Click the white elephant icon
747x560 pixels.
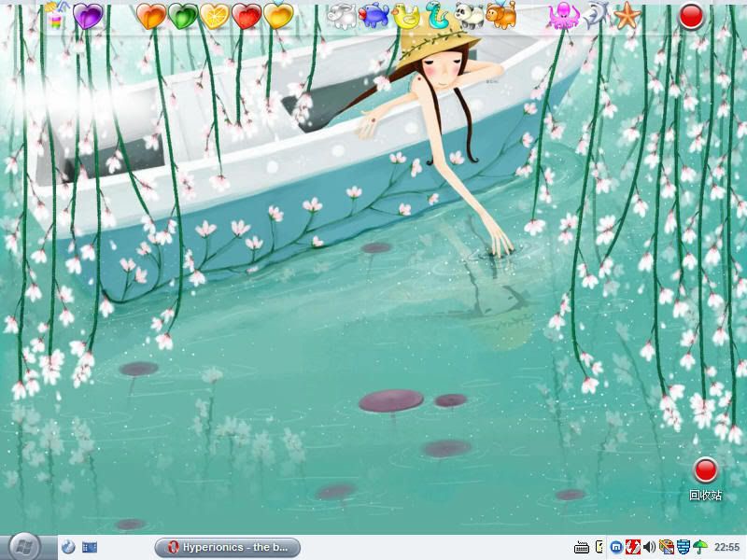pos(342,16)
